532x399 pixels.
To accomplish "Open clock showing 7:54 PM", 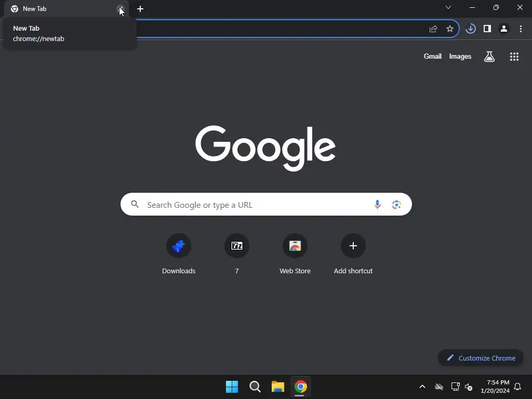I will (x=495, y=387).
